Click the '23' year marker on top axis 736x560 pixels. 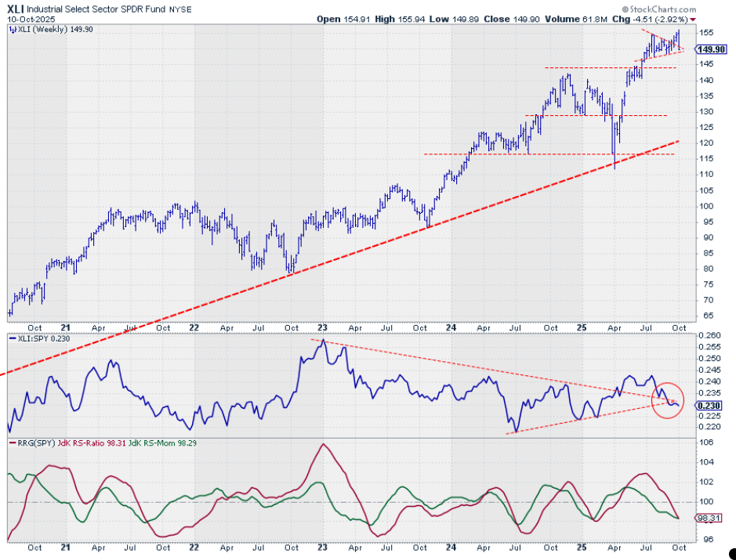322,328
